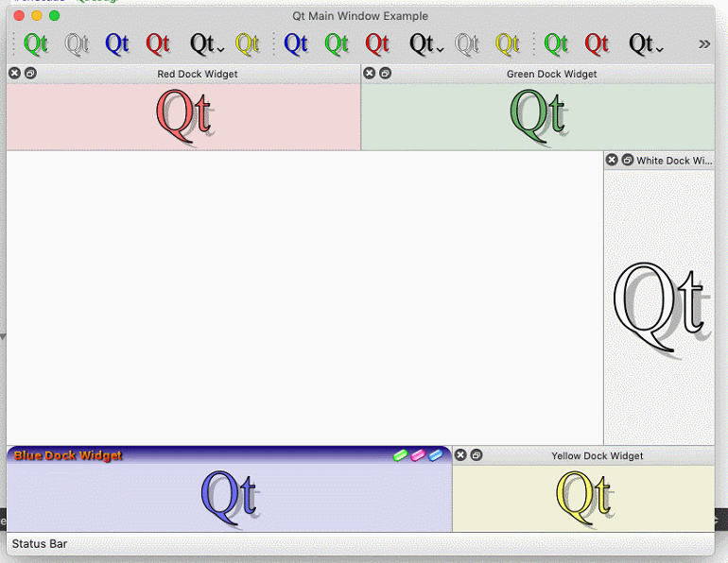Viewport: 728px width, 563px height.
Task: Click the Red Dock Widget title text
Action: [198, 75]
